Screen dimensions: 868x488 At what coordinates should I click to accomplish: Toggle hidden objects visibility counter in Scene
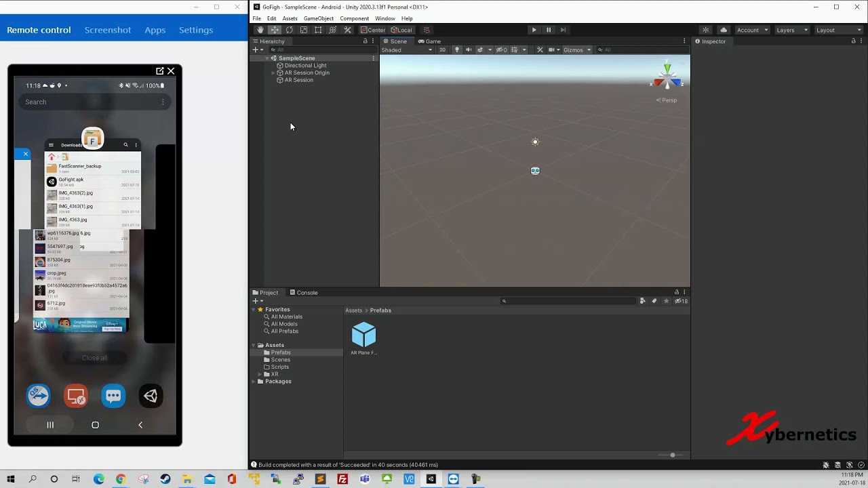[x=501, y=49]
